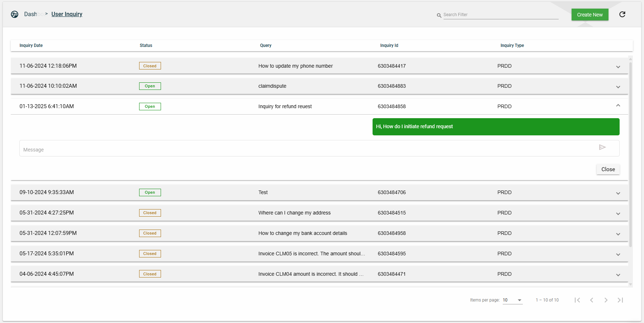Click the send message arrow icon
The height and width of the screenshot is (323, 644).
[602, 147]
